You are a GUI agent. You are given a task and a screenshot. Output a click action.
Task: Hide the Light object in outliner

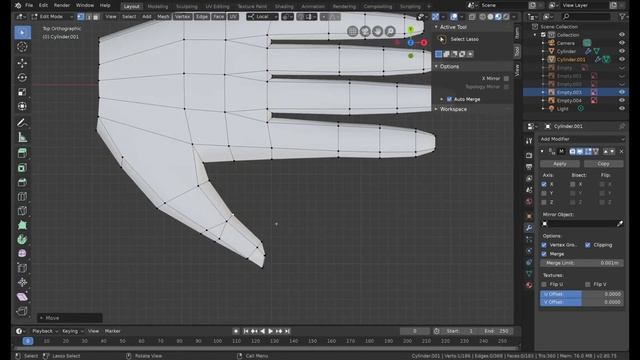622,109
